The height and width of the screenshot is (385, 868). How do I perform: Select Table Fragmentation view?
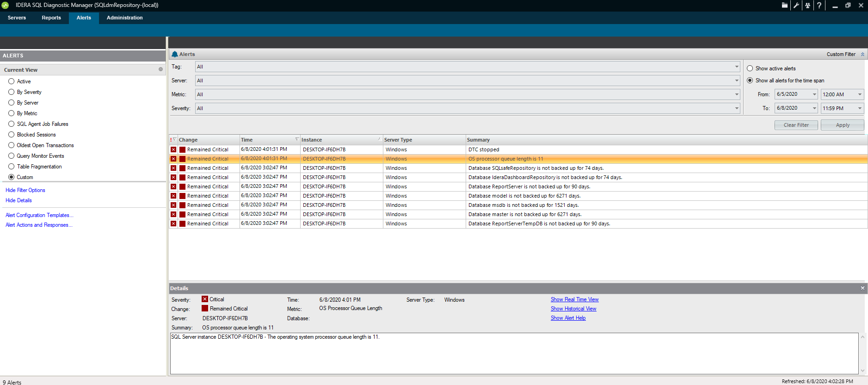pos(11,166)
